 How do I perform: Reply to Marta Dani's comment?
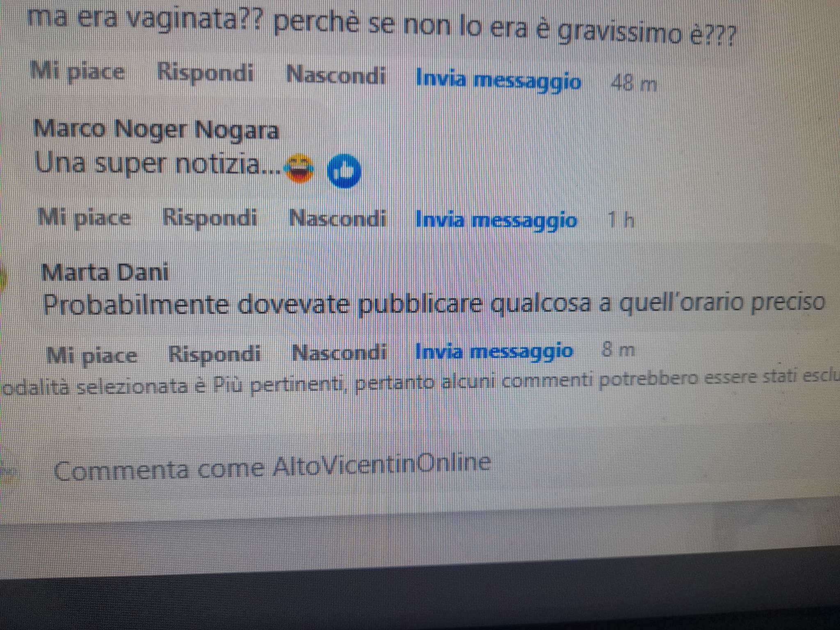215,354
